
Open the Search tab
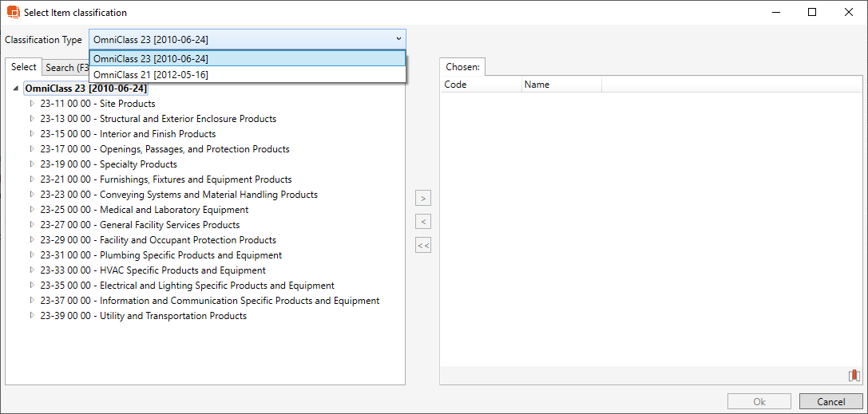[65, 68]
